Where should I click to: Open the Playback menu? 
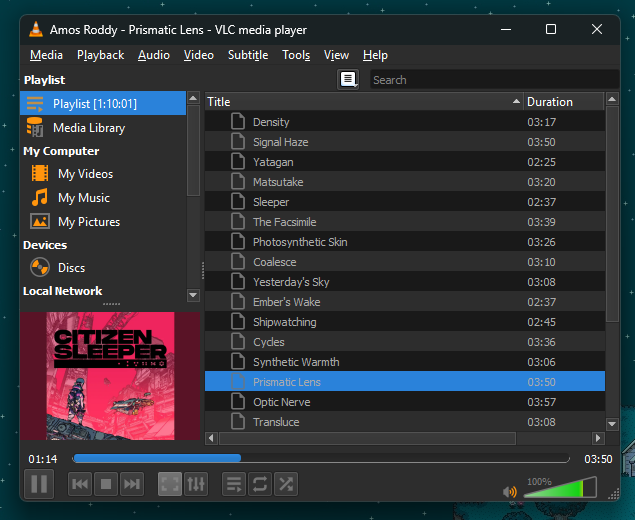point(100,55)
